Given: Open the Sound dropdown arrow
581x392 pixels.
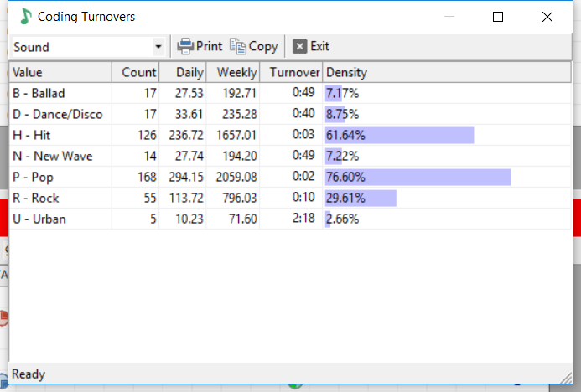Looking at the screenshot, I should 158,47.
